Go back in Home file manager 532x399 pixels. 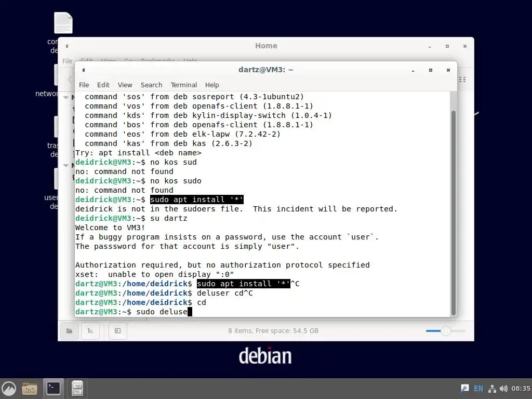coord(70,79)
